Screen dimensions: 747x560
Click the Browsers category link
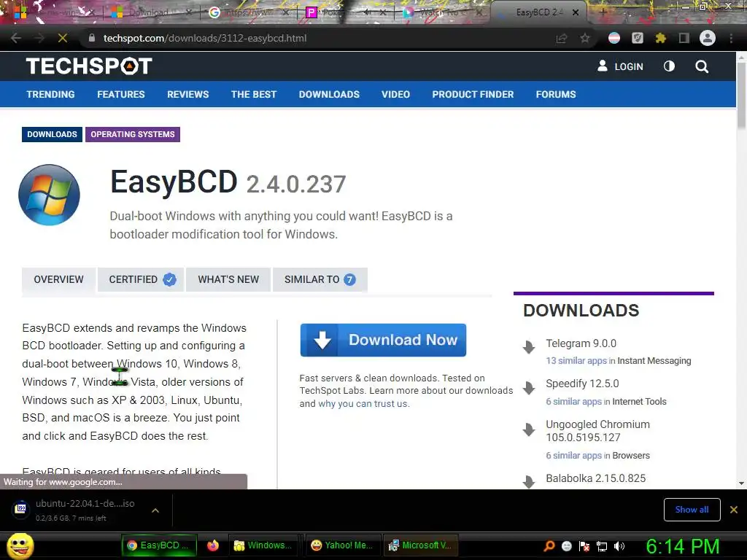point(631,456)
